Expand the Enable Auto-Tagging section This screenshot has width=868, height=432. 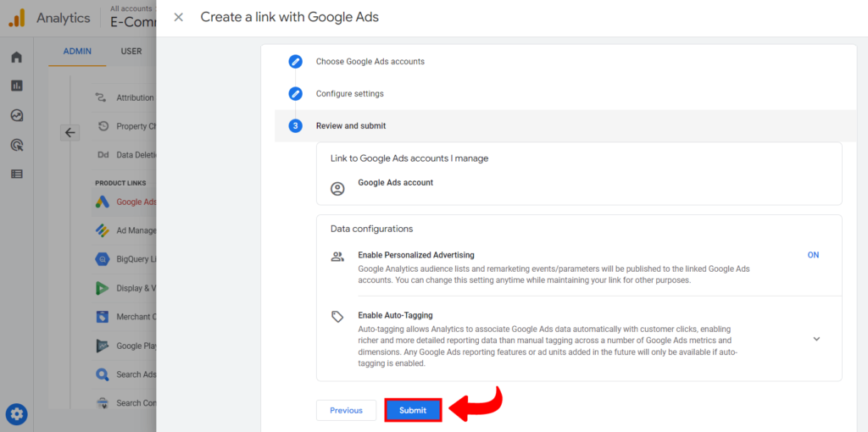click(816, 339)
